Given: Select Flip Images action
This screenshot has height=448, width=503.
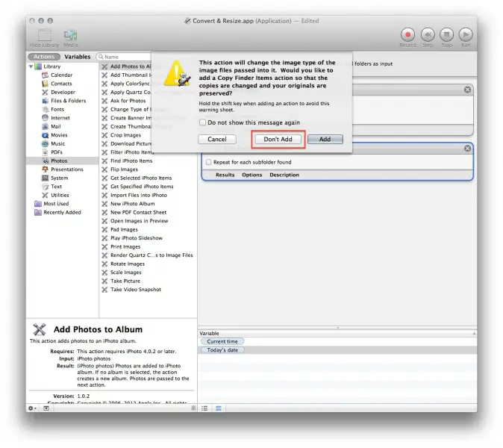Looking at the screenshot, I should click(124, 169).
